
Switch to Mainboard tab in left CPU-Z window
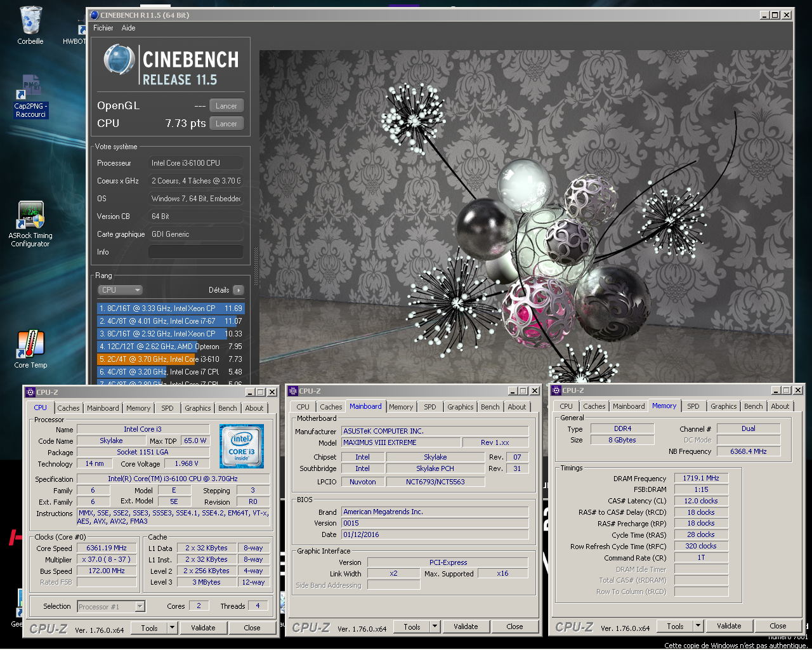click(x=103, y=408)
